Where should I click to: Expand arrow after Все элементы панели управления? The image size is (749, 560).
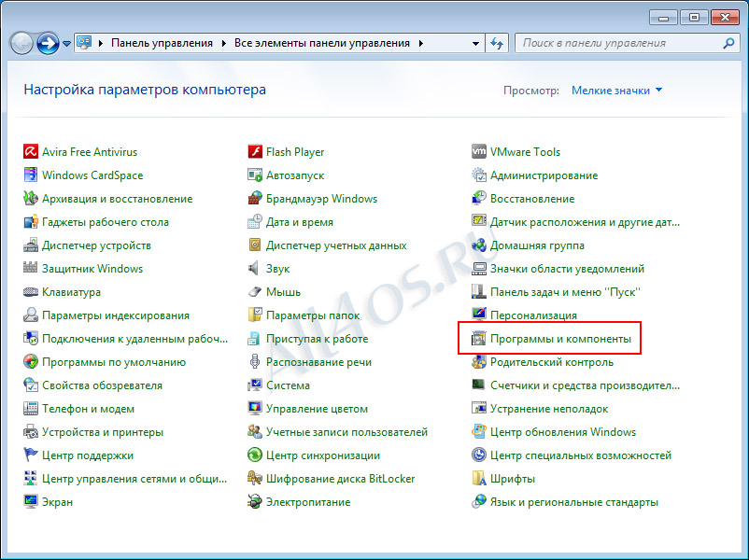pyautogui.click(x=421, y=44)
